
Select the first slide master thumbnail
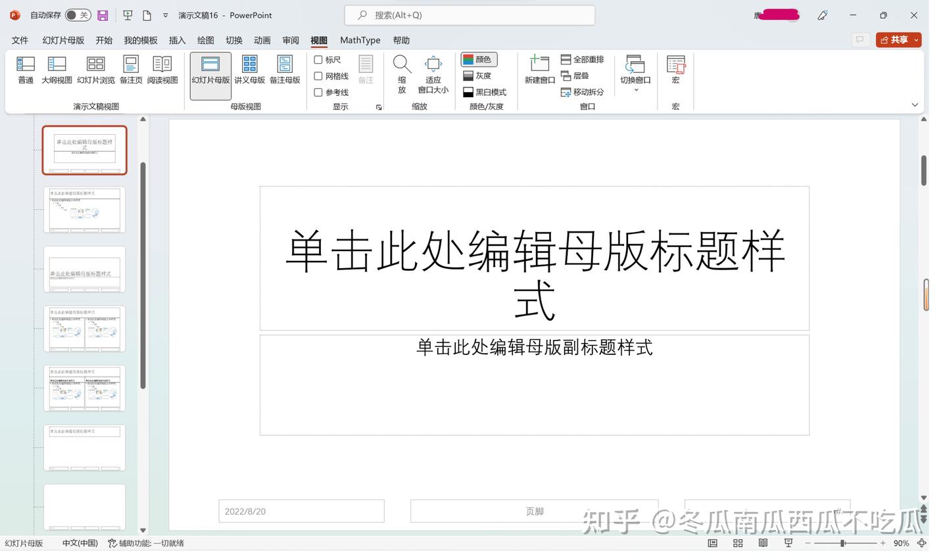(84, 149)
